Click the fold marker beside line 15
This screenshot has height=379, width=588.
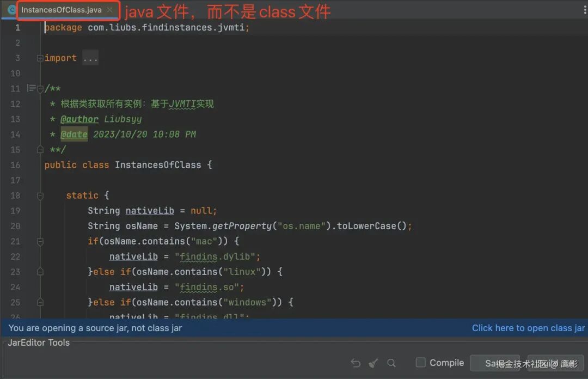40,149
